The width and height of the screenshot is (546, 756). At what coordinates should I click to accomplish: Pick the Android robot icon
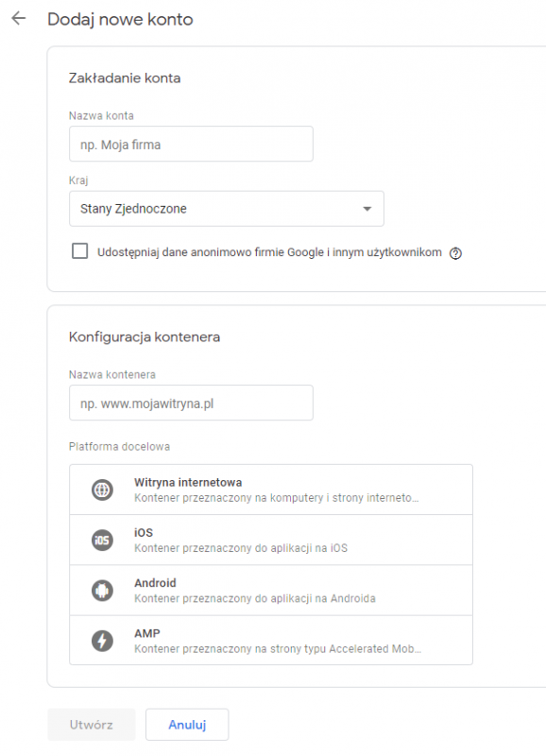(x=102, y=590)
